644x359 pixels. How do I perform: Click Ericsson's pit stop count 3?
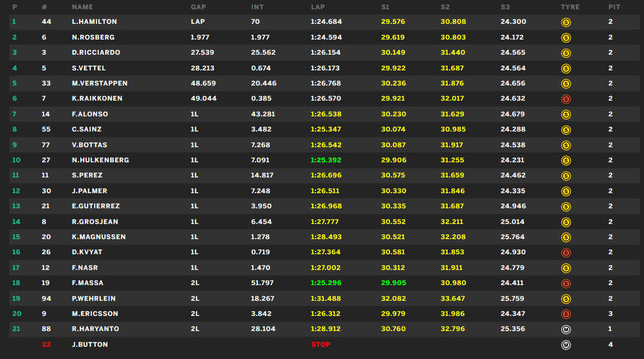[610, 314]
